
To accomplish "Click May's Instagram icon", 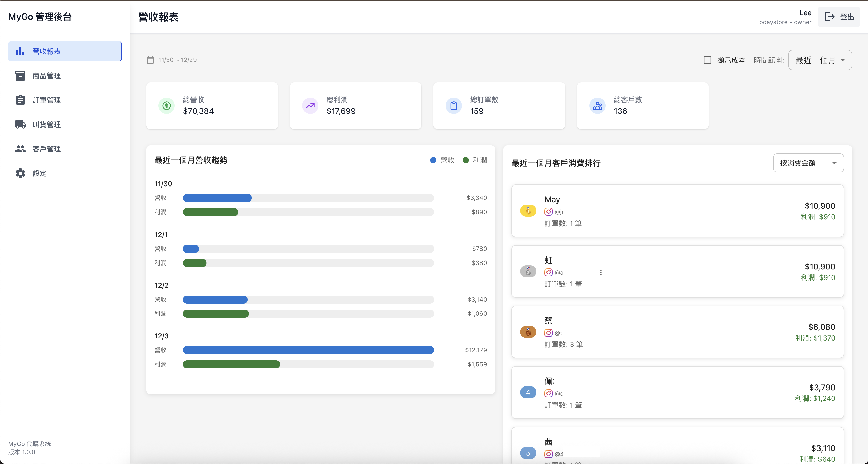I will [x=549, y=212].
